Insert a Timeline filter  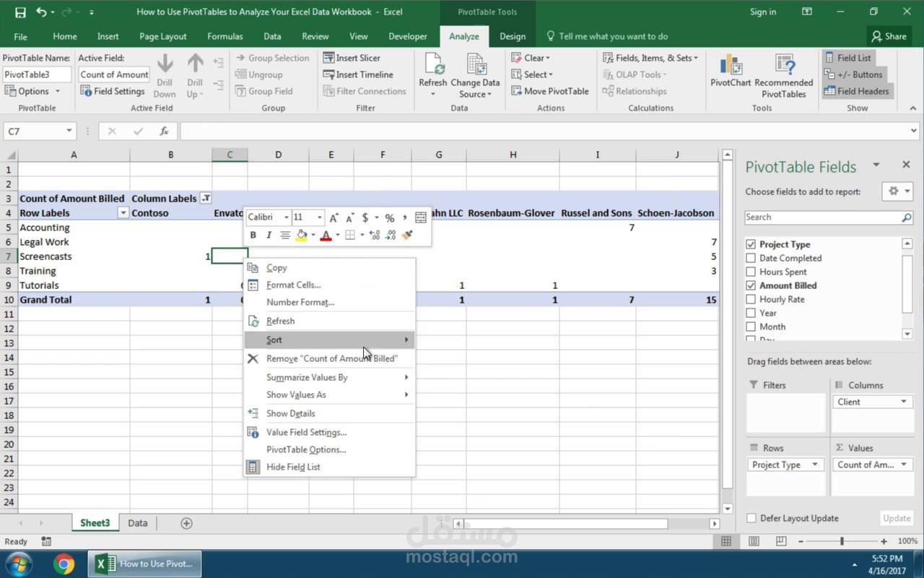[x=357, y=74]
